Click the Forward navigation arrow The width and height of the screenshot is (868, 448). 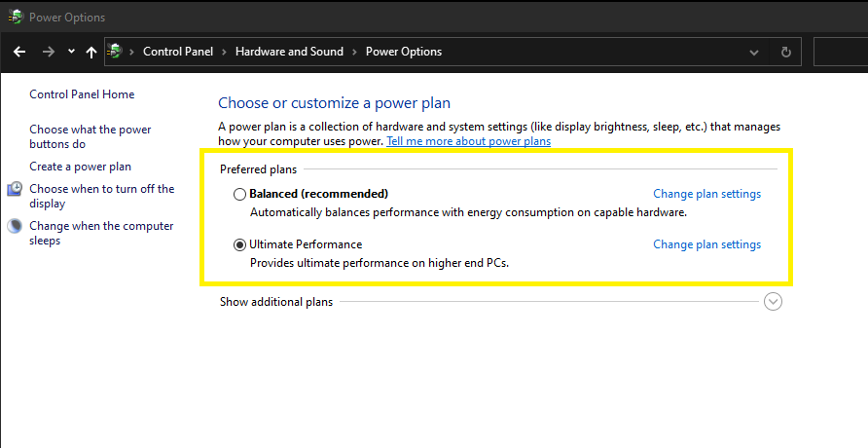49,52
